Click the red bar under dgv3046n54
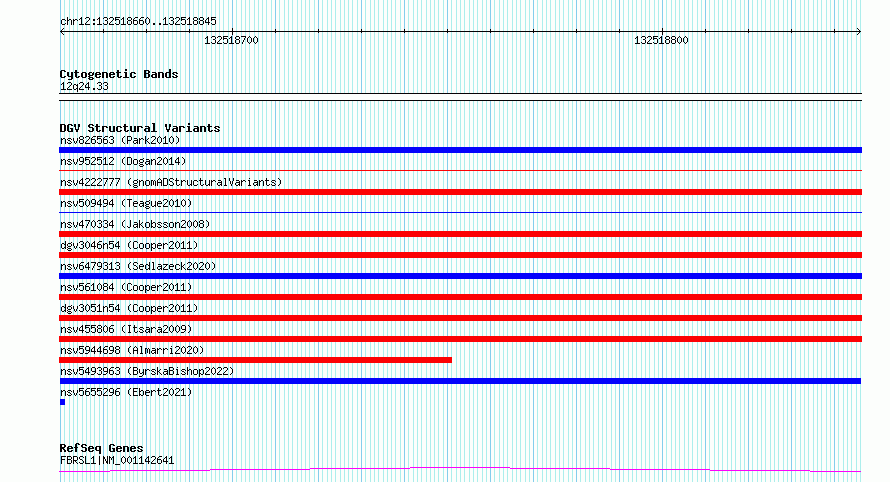 pos(460,255)
